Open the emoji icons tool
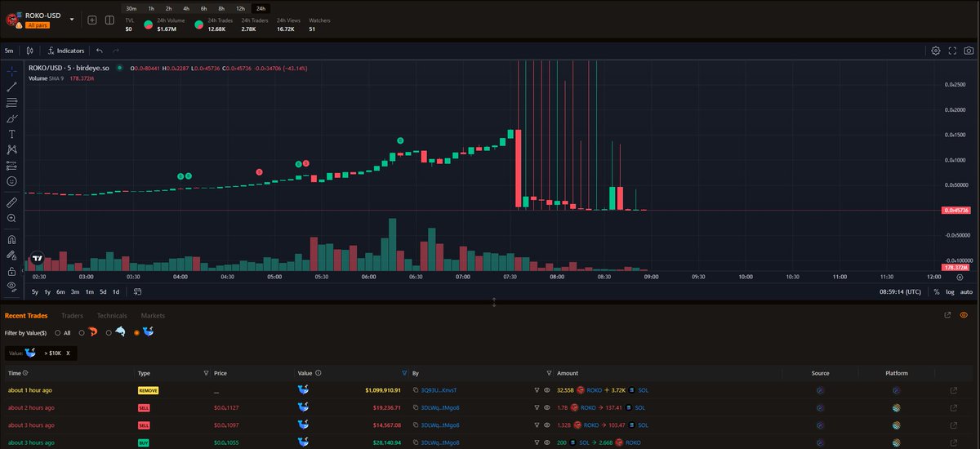Viewport: 980px width, 449px height. (11, 180)
